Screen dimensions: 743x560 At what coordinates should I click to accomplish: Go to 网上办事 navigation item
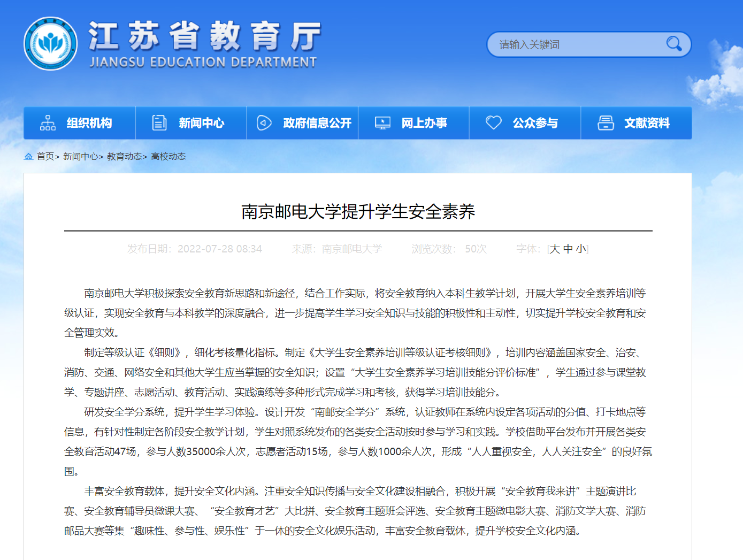[424, 123]
